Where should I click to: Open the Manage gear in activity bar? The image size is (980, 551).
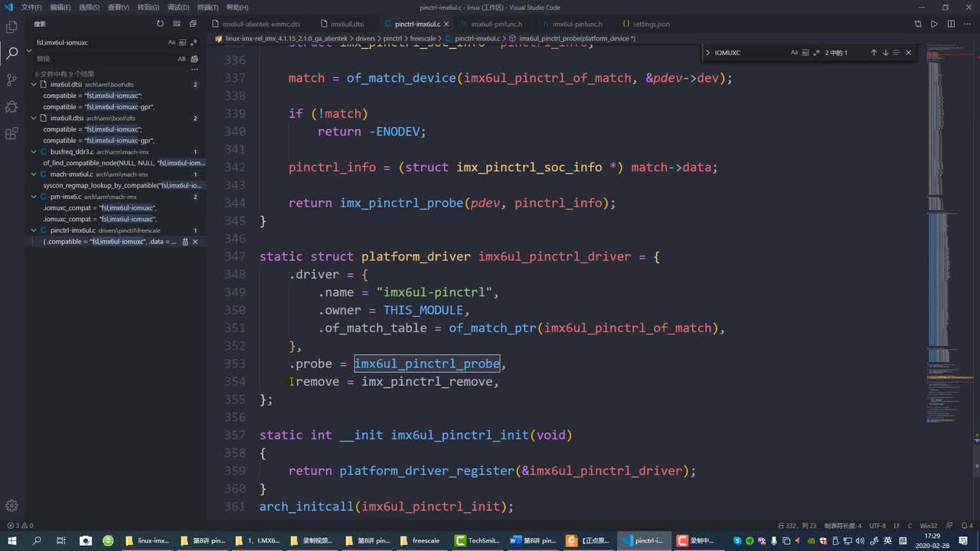(x=11, y=506)
